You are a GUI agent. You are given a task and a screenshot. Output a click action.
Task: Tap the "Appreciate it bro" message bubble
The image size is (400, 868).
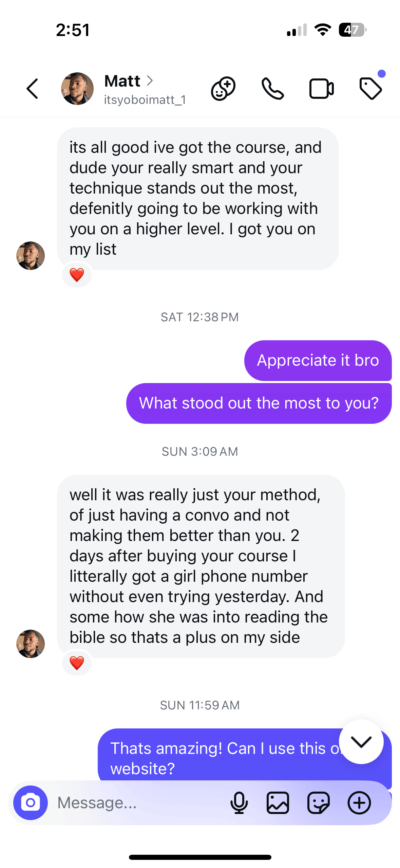[x=318, y=360]
